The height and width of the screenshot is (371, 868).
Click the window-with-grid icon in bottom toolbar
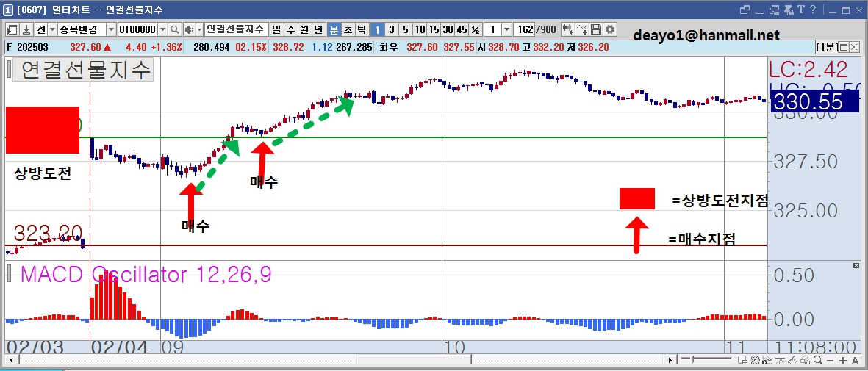745,361
